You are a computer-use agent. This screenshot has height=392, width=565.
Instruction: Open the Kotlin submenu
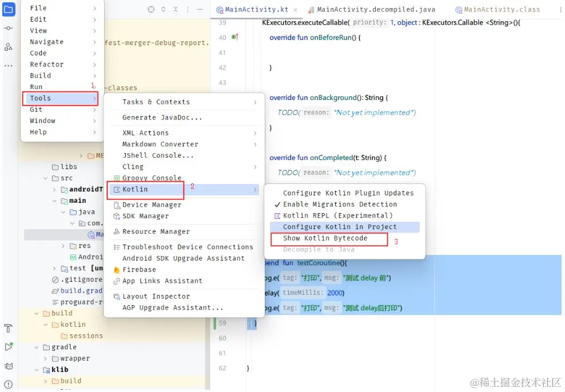click(184, 189)
